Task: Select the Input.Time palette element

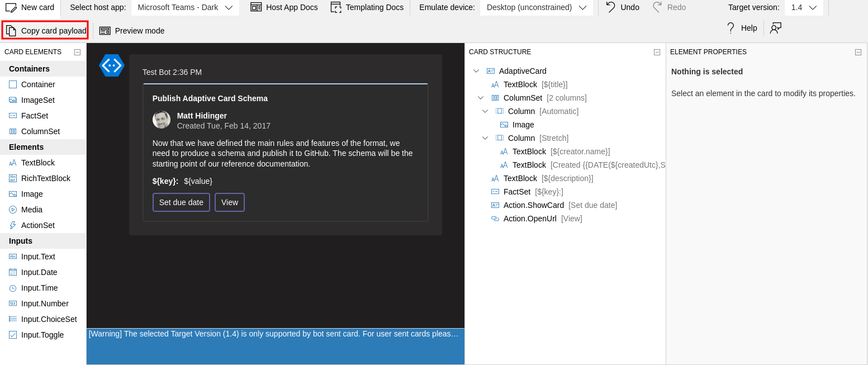Action: (43, 288)
